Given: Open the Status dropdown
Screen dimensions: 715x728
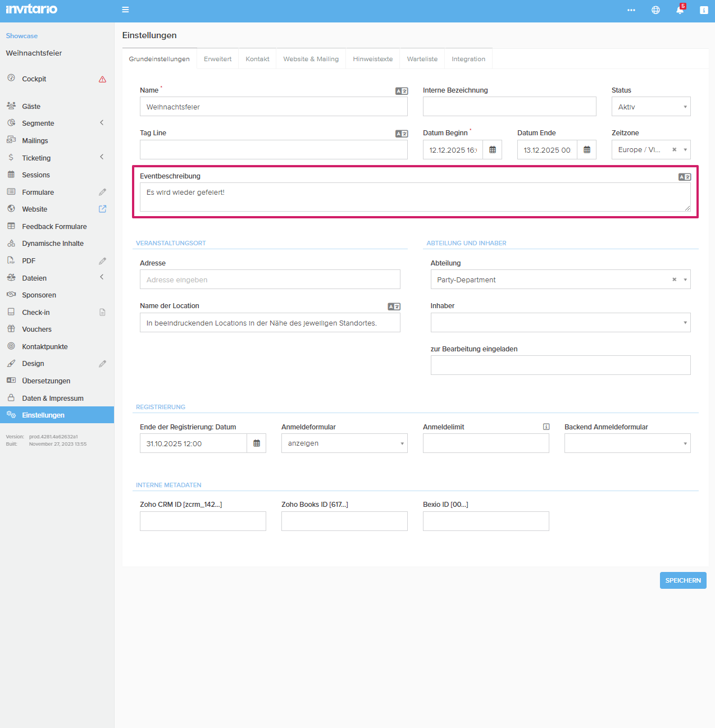Looking at the screenshot, I should click(x=650, y=107).
